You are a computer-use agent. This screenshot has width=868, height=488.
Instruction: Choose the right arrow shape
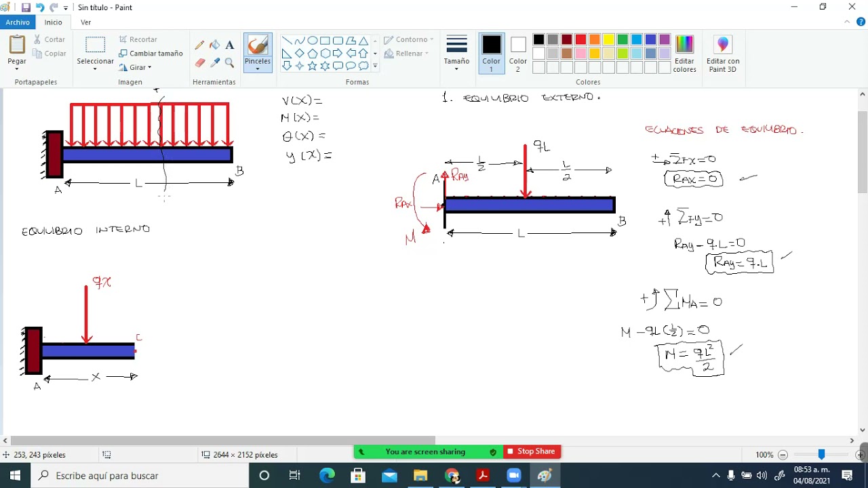[x=338, y=54]
